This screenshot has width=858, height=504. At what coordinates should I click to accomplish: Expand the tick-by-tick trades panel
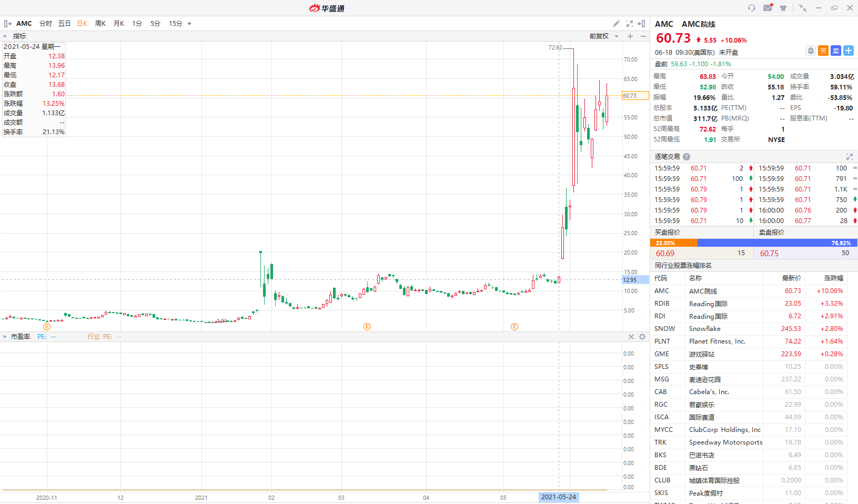pos(849,157)
